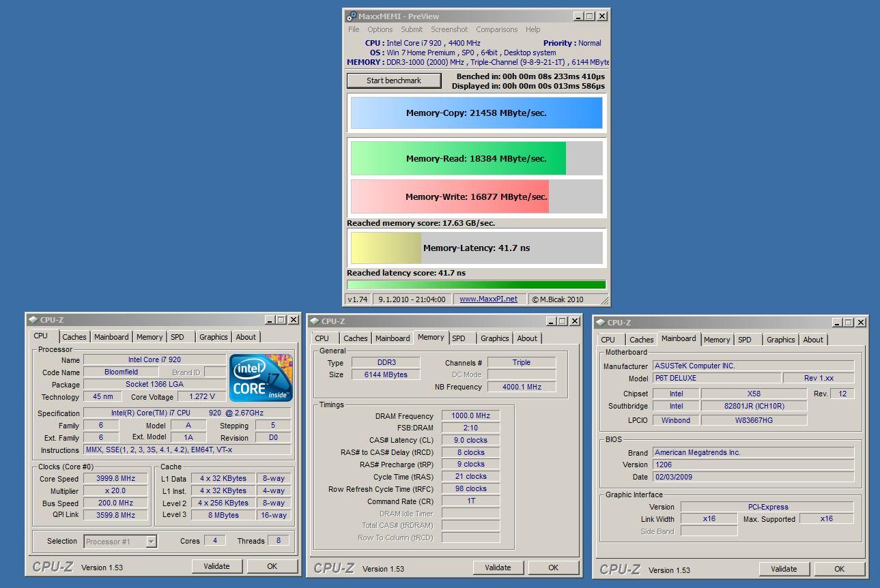Click the Southbridge 82801JR (ICH10R) field
880x588 pixels.
coord(754,406)
